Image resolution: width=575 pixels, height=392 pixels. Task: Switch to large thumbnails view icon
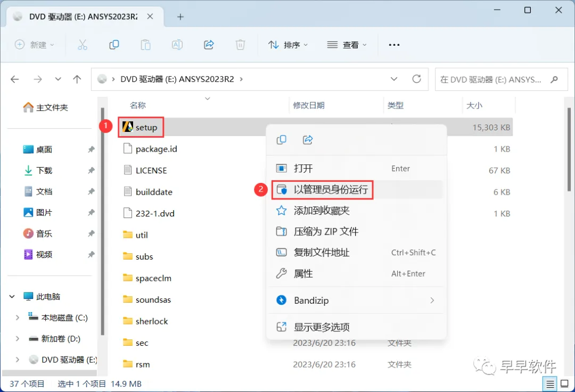click(x=565, y=384)
